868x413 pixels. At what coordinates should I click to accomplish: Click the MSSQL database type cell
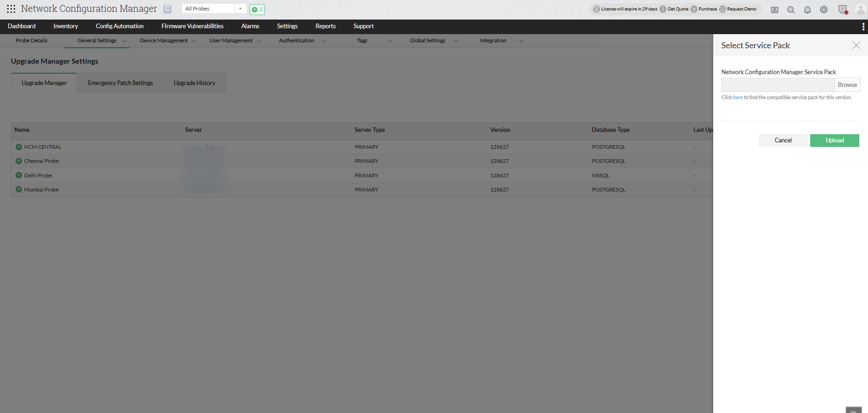[600, 176]
